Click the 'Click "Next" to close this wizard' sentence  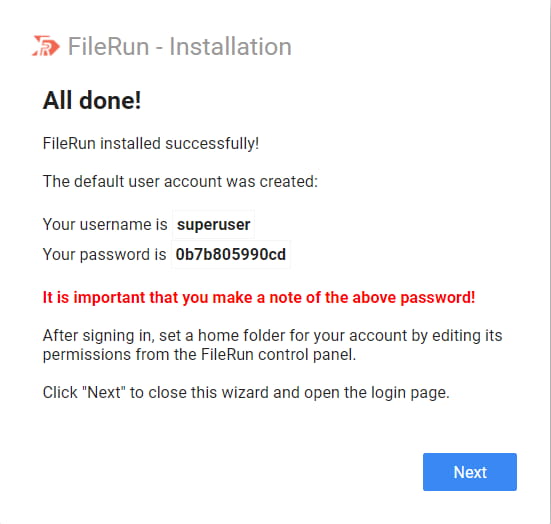[x=246, y=393]
